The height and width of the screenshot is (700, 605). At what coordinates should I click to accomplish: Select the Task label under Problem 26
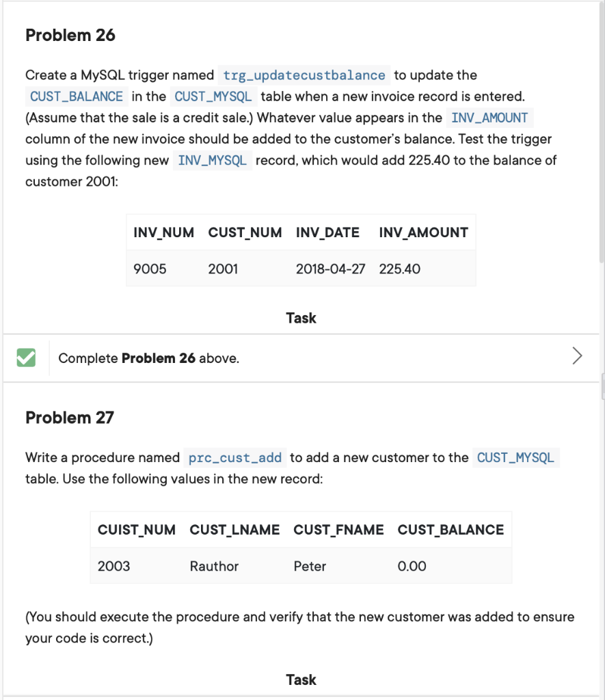click(x=301, y=318)
